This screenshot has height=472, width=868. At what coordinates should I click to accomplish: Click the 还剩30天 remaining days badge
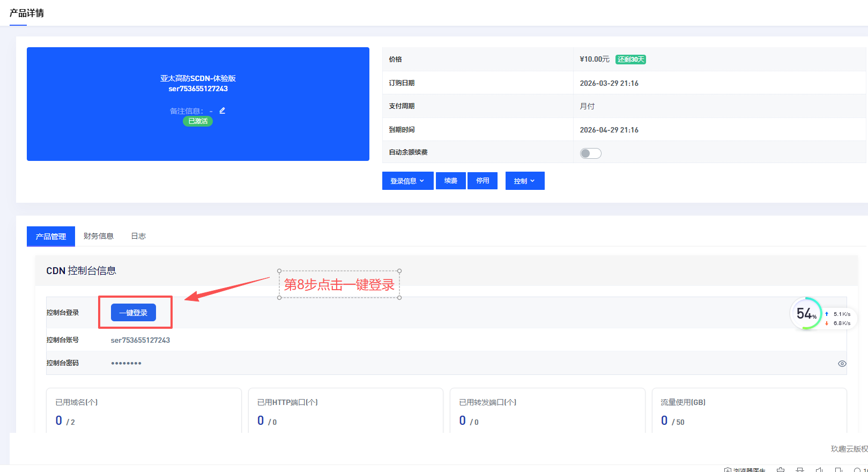(630, 60)
